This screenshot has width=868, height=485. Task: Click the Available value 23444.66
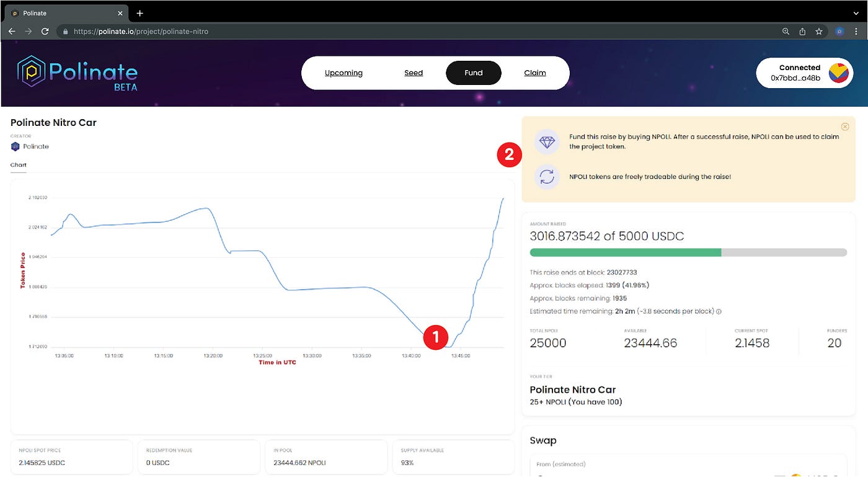[650, 343]
